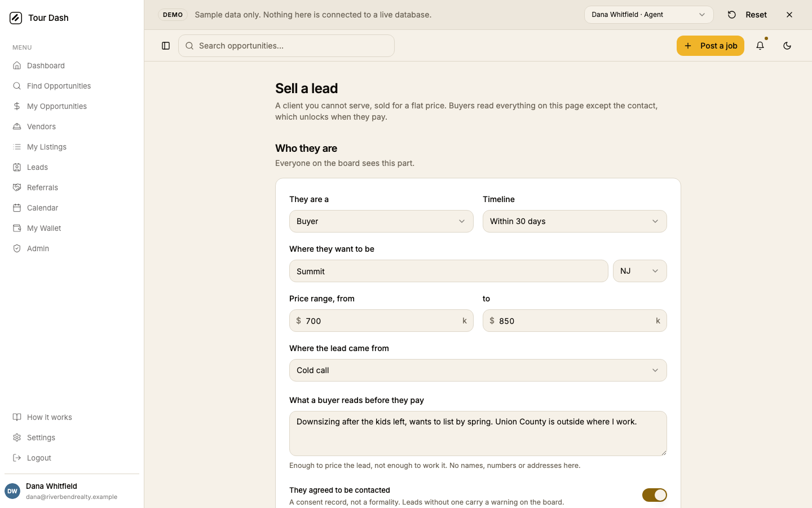This screenshot has height=508, width=812.
Task: Click the 'Post a job' button
Action: click(710, 46)
